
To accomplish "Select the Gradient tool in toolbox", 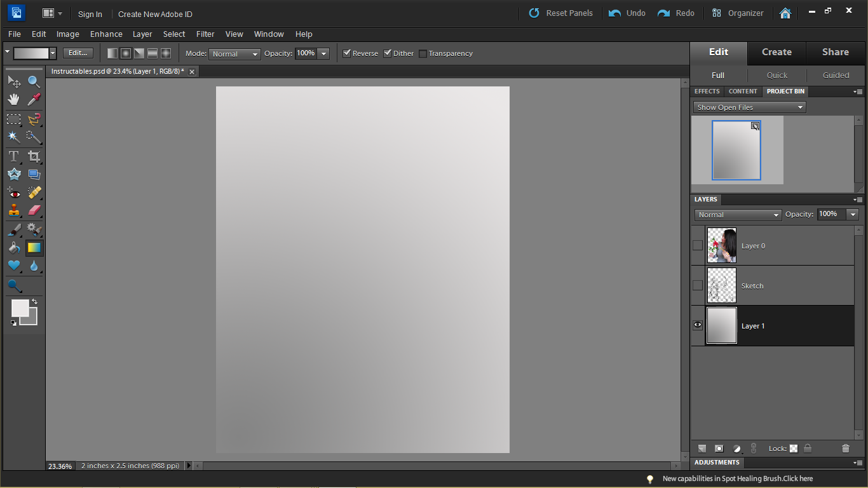I will tap(34, 248).
